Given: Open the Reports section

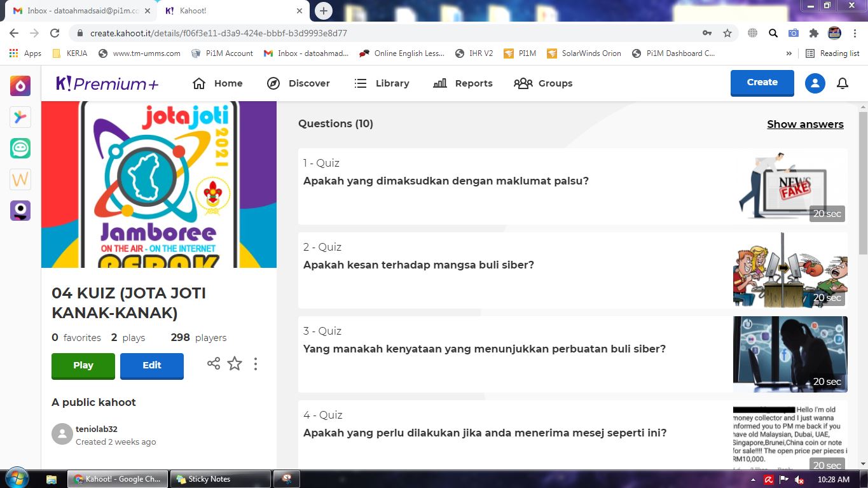Looking at the screenshot, I should coord(462,83).
